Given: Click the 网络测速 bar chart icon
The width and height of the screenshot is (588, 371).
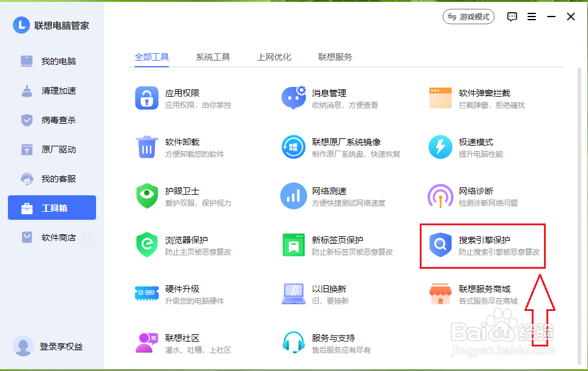Looking at the screenshot, I should coord(294,196).
